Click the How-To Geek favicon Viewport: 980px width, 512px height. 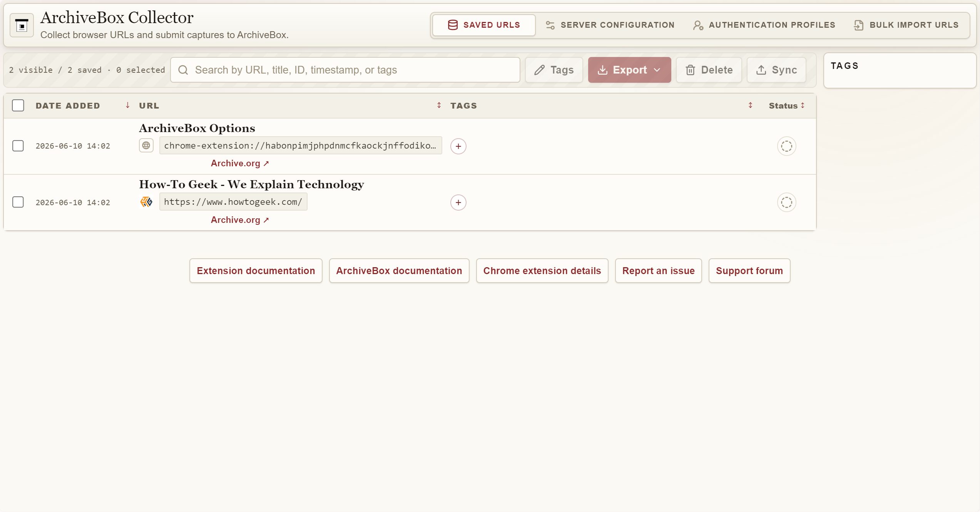click(146, 202)
